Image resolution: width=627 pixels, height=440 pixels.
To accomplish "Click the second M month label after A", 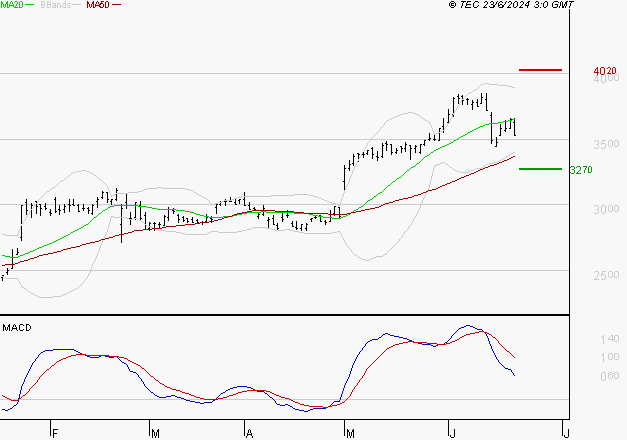I will pyautogui.click(x=350, y=434).
